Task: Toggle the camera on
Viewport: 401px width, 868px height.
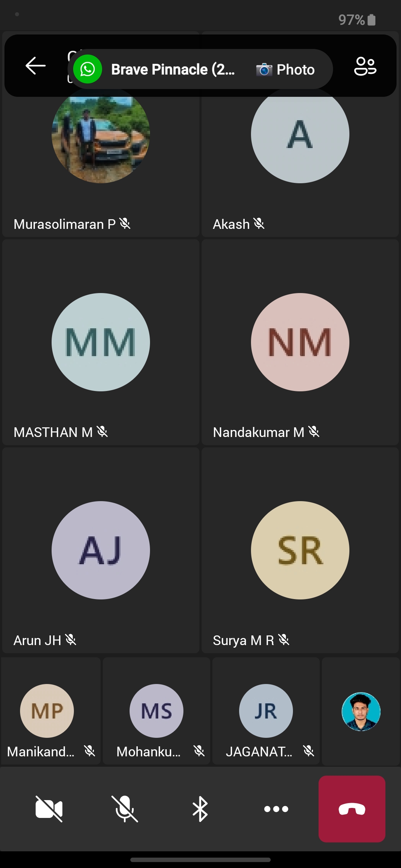Action: point(49,809)
